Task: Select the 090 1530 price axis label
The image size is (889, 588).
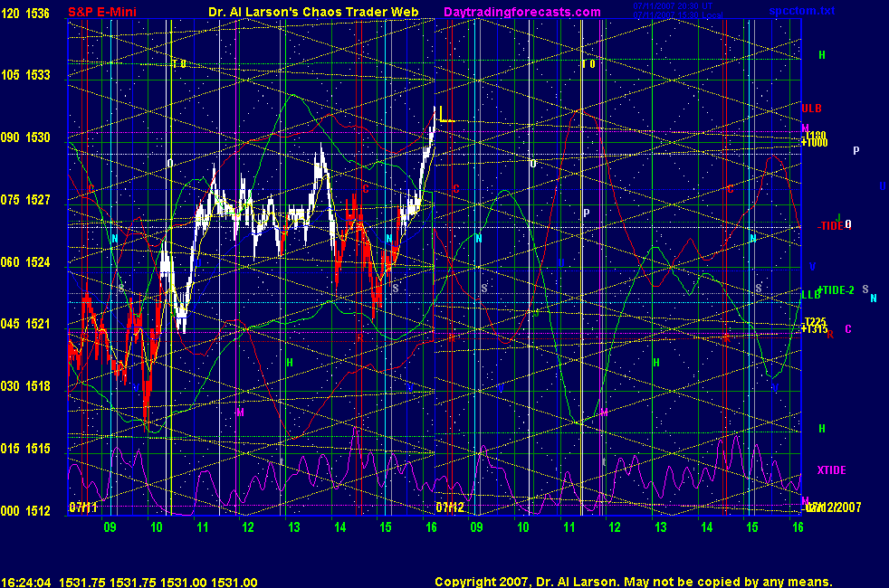Action: 25,138
